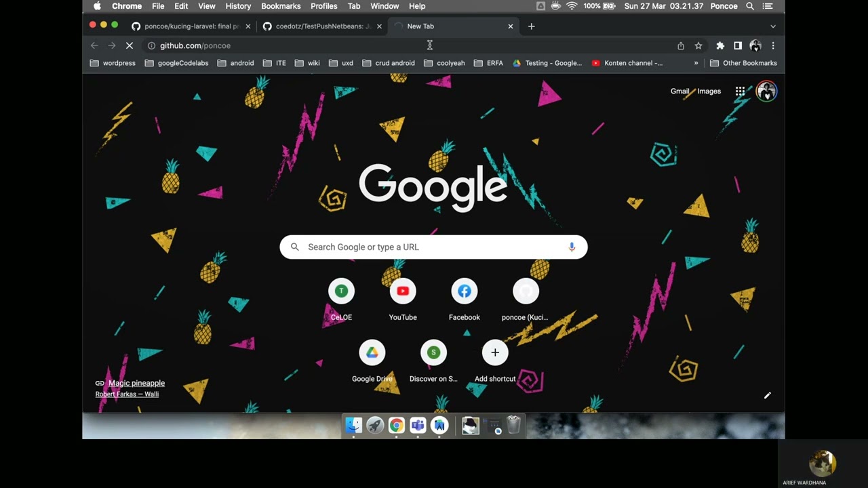This screenshot has height=488, width=868.
Task: Close the TestPushNetbeans tab
Action: (x=379, y=26)
